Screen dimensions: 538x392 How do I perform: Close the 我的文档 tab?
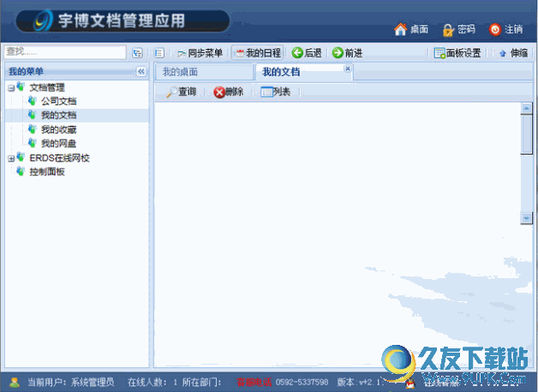(x=348, y=68)
